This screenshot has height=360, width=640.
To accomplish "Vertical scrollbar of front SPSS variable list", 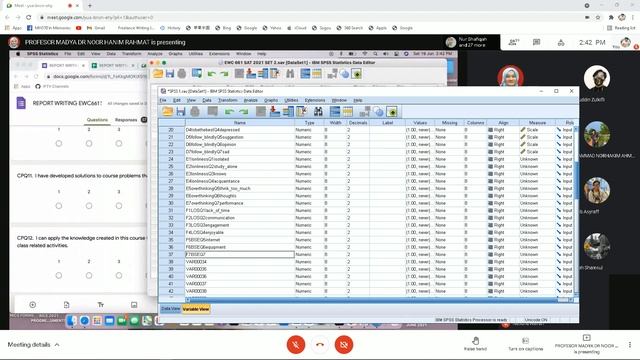I will (x=576, y=181).
